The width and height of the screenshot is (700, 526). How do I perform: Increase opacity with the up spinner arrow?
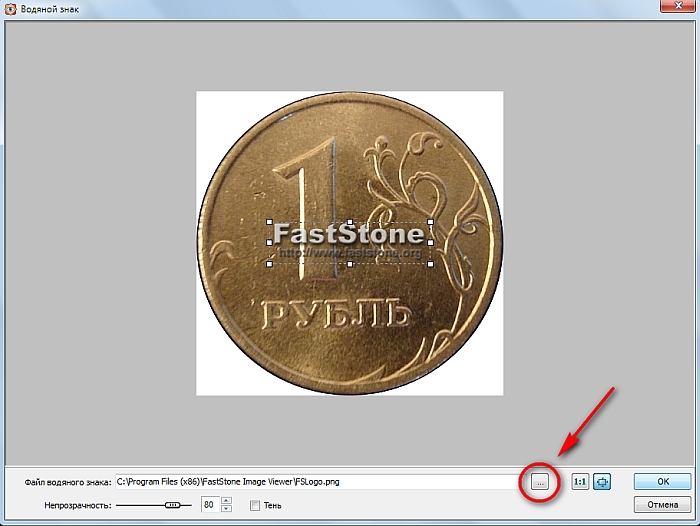[x=226, y=501]
